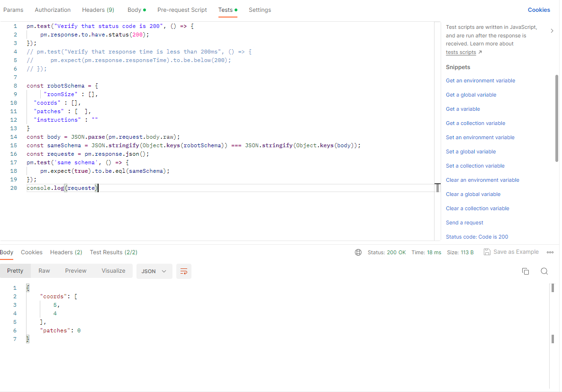Collapse response JSON at line 1 brace
This screenshot has width=562, height=392.
click(27, 288)
